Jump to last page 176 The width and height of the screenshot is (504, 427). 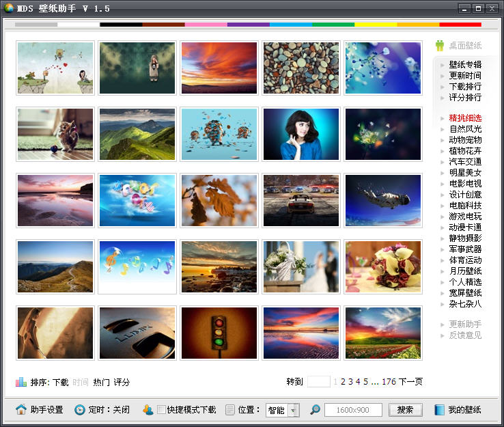pyautogui.click(x=389, y=382)
